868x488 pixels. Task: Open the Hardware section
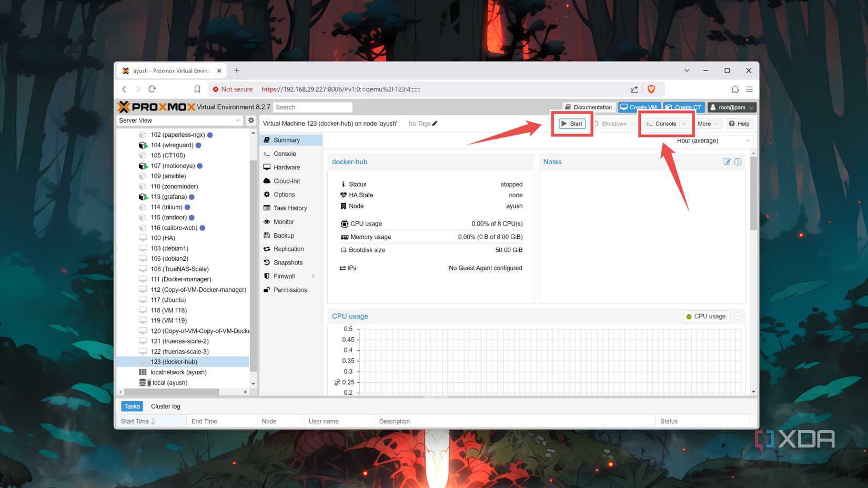pos(292,167)
